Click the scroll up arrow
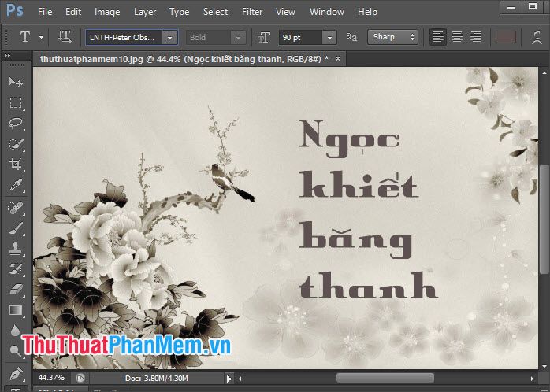Viewport: 550px width, 392px height. [x=544, y=73]
